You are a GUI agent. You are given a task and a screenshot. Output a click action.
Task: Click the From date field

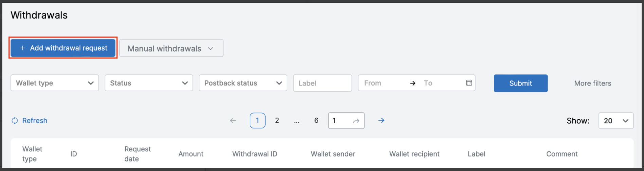point(382,83)
